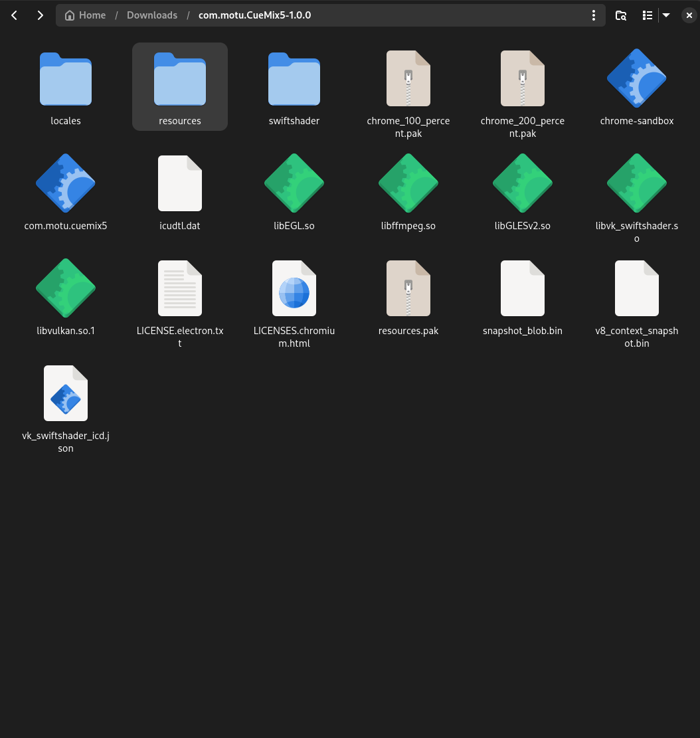Select the locales folder icon
Screen dimensions: 700x738
[x=65, y=78]
